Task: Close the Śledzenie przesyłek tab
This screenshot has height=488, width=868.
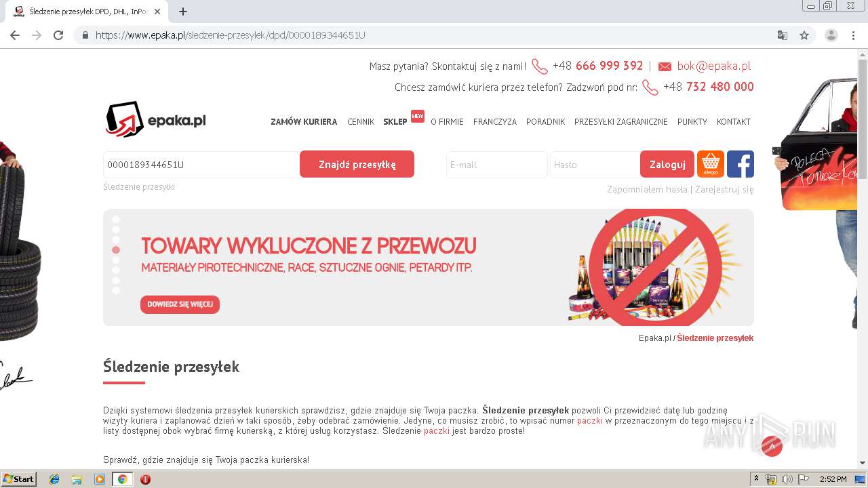Action: [x=158, y=12]
